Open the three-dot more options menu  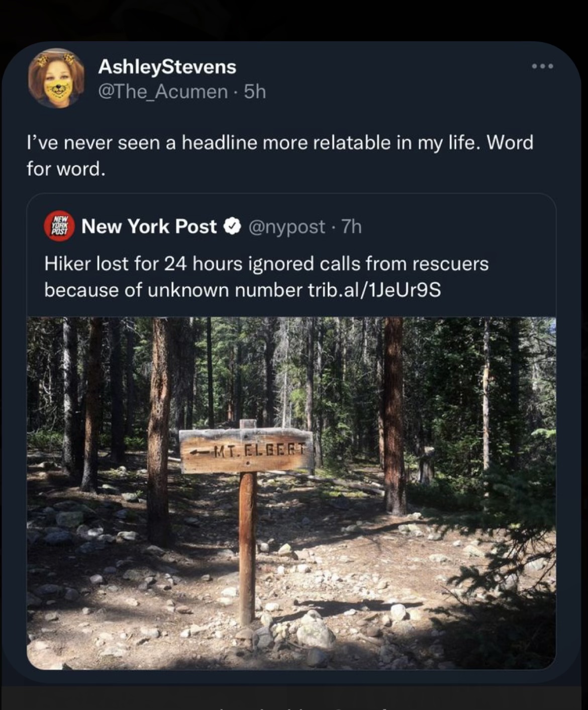click(x=543, y=66)
